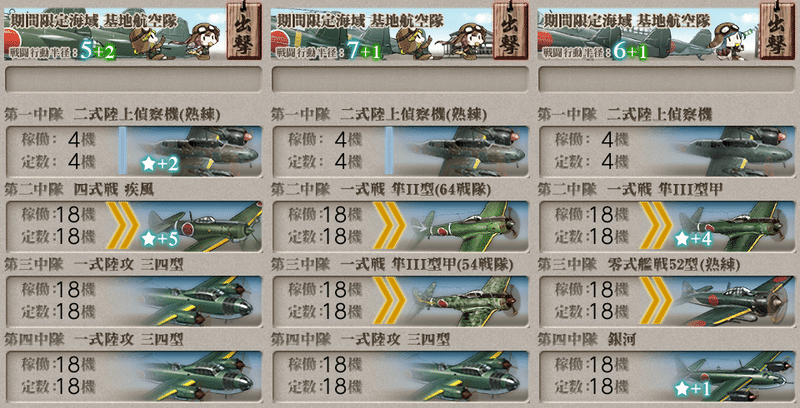Viewport: 800px width, 408px height.
Task: Click the empty name field under the third base banner
Action: click(667, 80)
